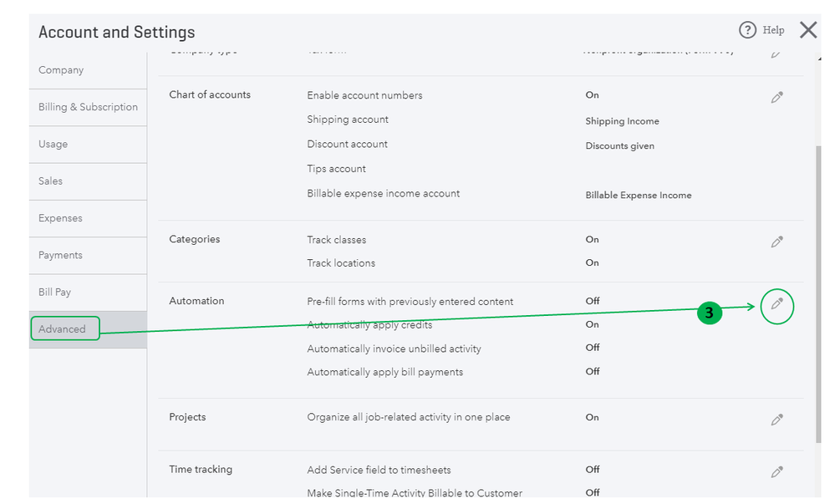Open the Company settings tab
Screen dimensions: 835x504
coord(61,70)
